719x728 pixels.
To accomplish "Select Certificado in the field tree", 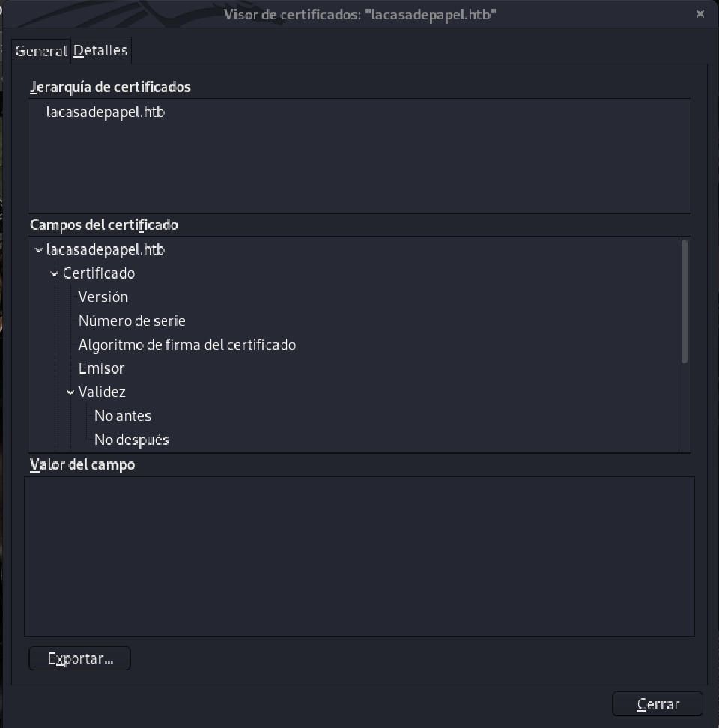I will (98, 273).
